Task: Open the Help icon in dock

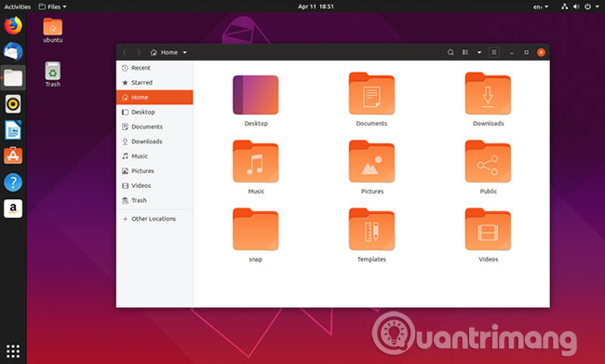Action: click(x=13, y=182)
